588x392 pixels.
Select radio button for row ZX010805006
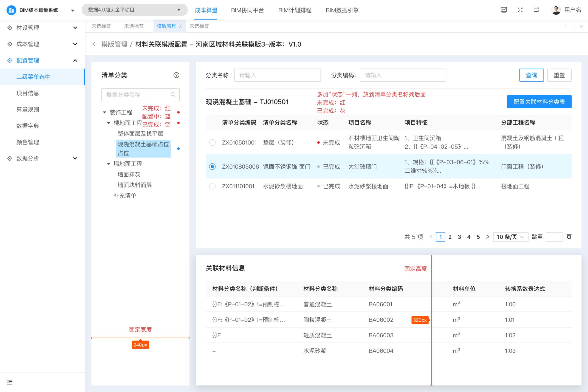212,167
